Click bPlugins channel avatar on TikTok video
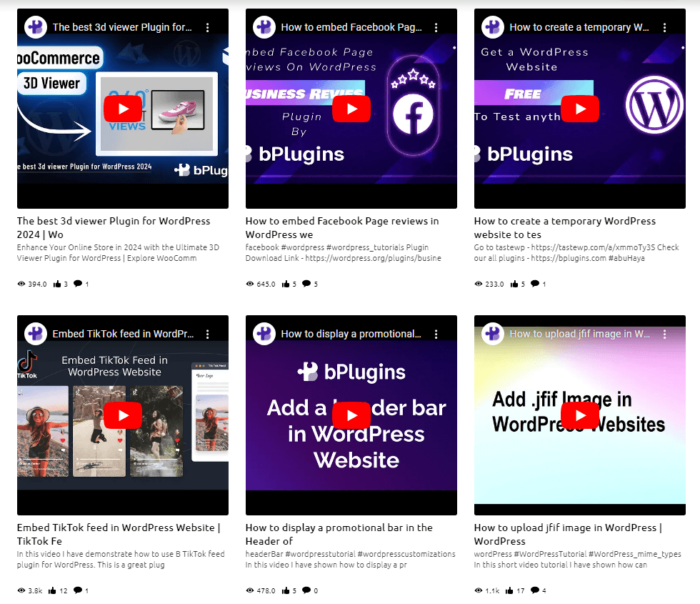 click(x=36, y=334)
